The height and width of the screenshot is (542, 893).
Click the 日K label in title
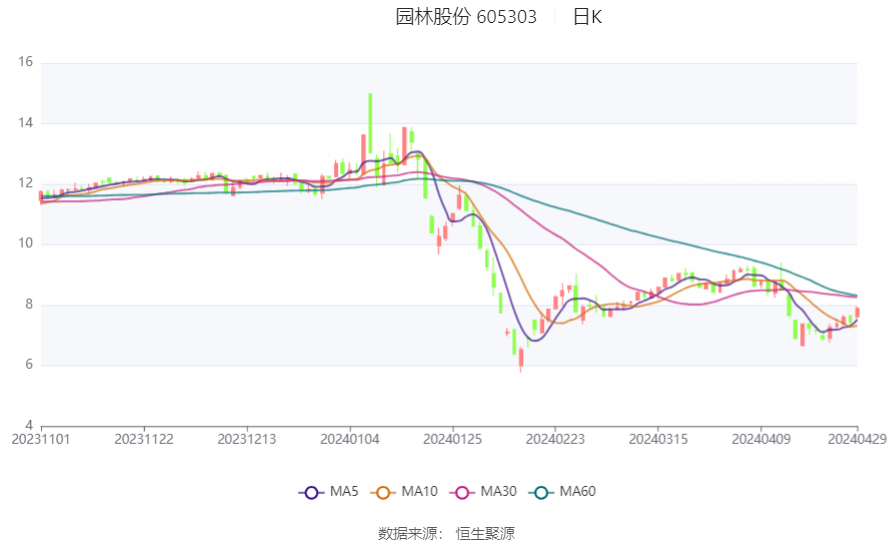click(587, 17)
